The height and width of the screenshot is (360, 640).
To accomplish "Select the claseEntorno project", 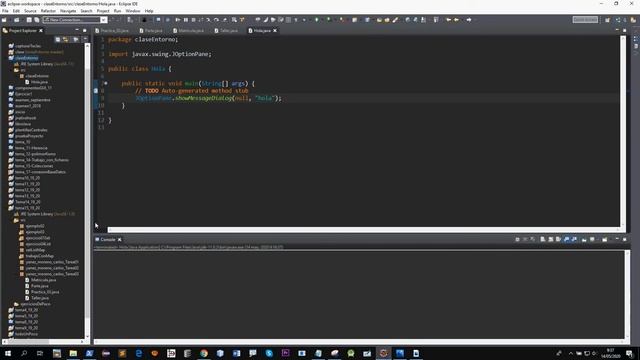I will click(26, 58).
